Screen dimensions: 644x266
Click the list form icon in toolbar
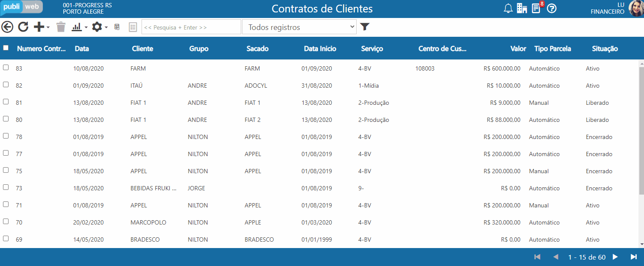(x=133, y=27)
